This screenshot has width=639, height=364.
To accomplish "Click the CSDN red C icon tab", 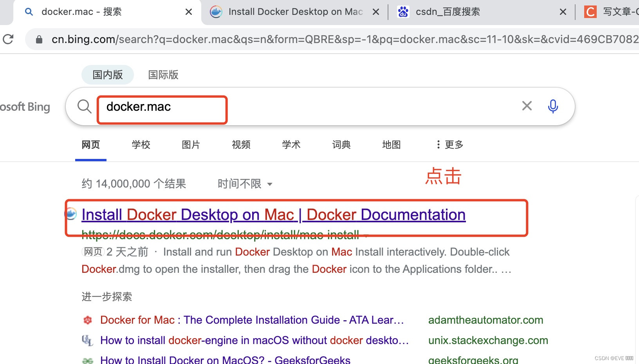I will (x=590, y=12).
